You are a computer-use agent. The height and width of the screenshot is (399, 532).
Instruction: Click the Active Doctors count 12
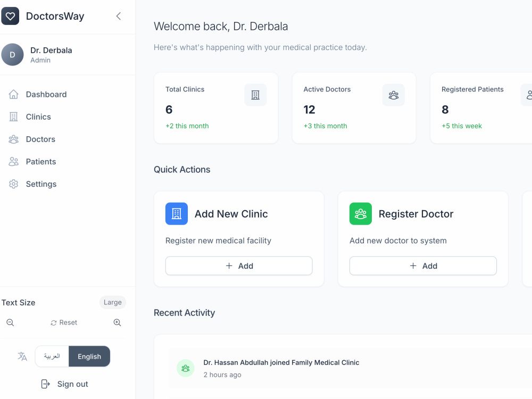[x=310, y=110]
